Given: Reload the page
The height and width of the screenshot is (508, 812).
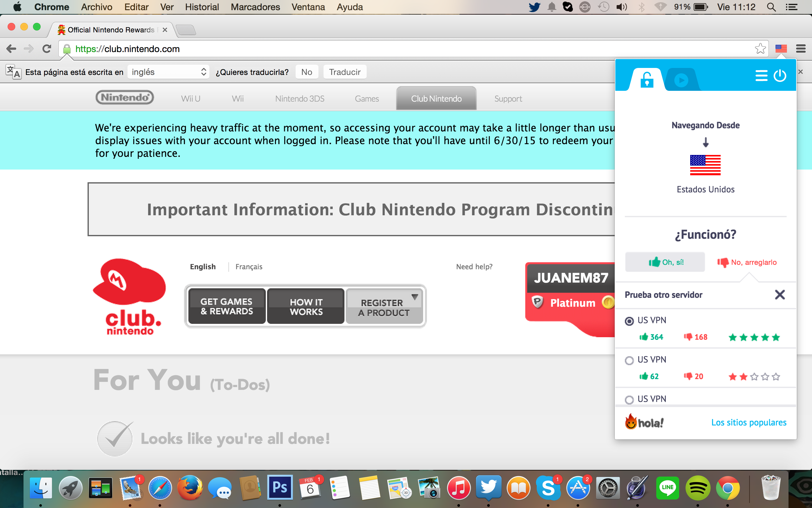Looking at the screenshot, I should click(47, 49).
